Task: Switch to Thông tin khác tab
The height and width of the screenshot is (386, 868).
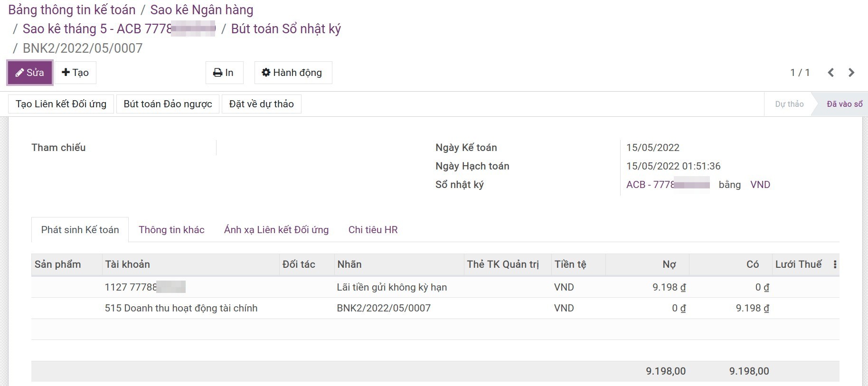Action: pos(171,230)
